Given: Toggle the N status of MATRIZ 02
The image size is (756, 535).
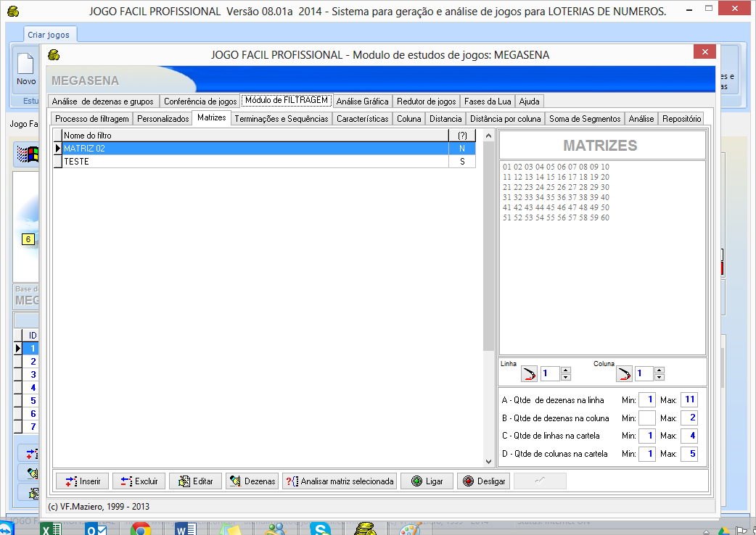Looking at the screenshot, I should [x=461, y=149].
